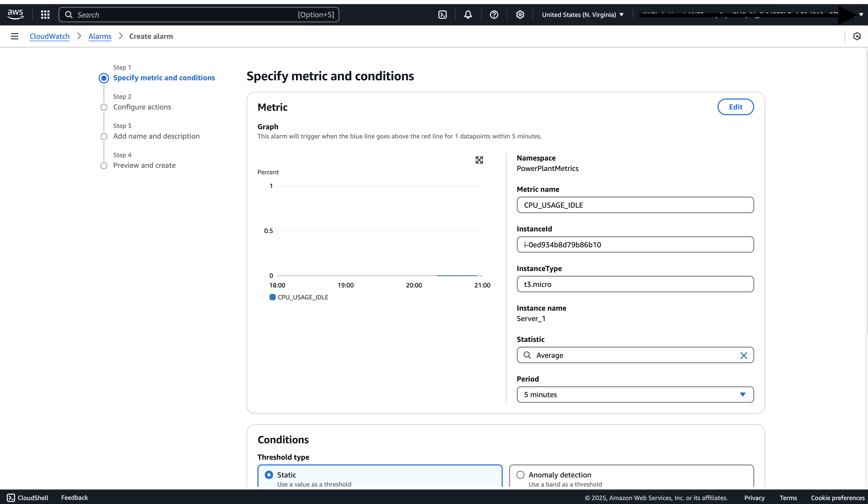The height and width of the screenshot is (504, 868).
Task: Click the Server_1 instance name
Action: 531,318
